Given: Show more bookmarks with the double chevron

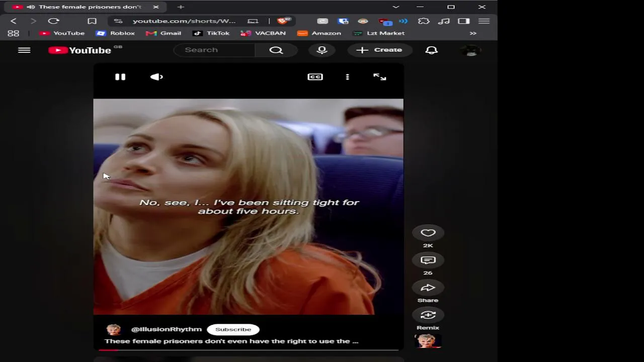Looking at the screenshot, I should click(473, 33).
